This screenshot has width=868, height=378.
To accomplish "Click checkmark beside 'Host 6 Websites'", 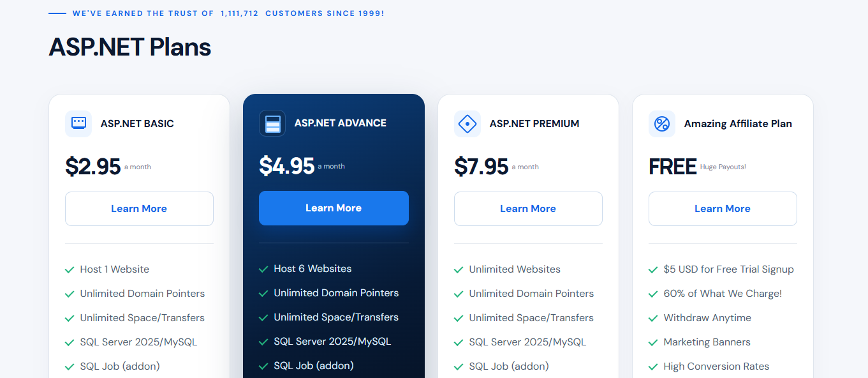I will pos(263,269).
